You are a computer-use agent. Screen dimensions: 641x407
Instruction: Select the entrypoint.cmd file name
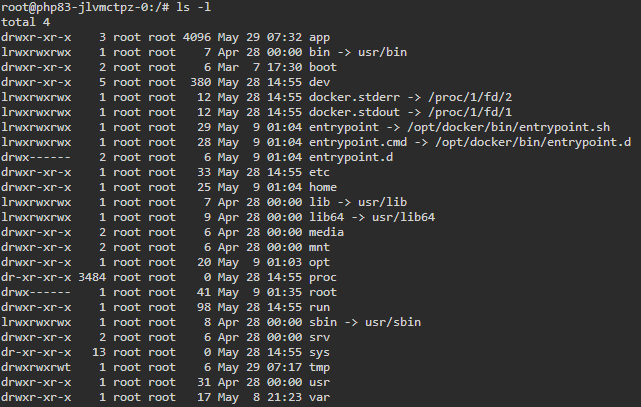[x=358, y=142]
